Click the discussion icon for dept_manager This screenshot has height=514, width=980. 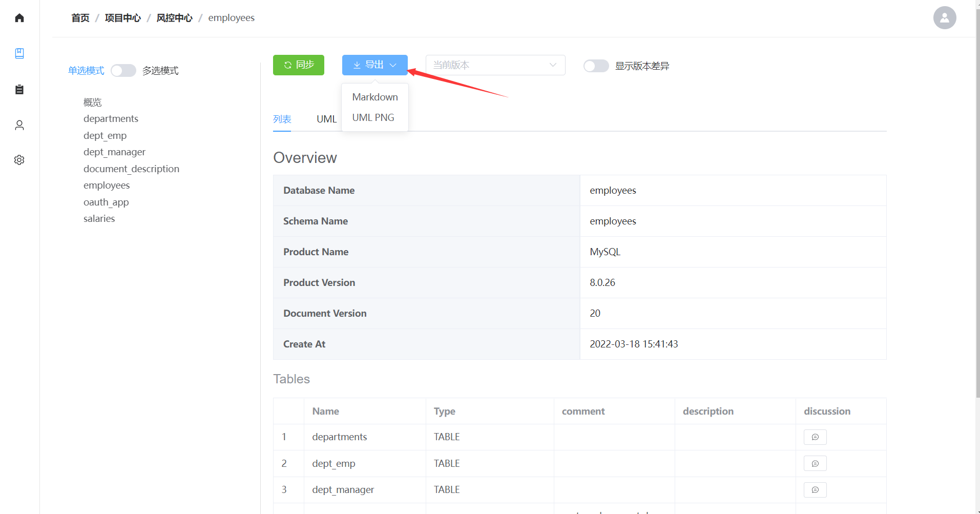[x=815, y=490]
